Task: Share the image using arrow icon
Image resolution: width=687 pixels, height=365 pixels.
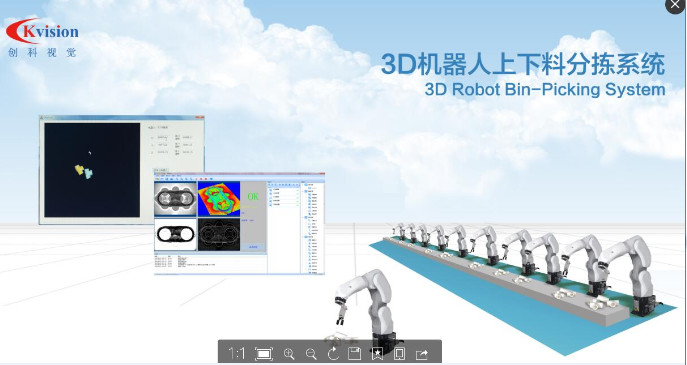Action: click(x=422, y=354)
